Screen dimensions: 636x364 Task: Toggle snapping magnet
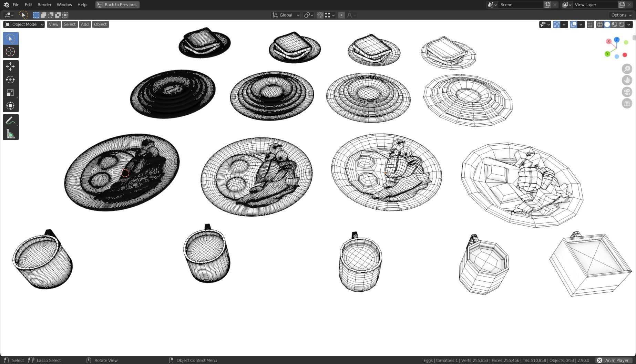pyautogui.click(x=320, y=15)
